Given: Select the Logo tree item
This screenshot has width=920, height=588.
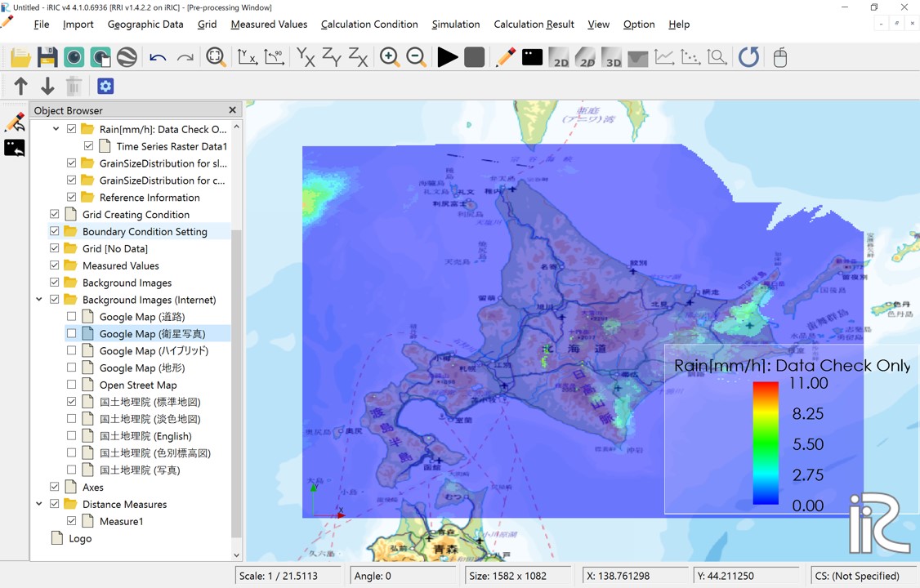Looking at the screenshot, I should coord(80,538).
